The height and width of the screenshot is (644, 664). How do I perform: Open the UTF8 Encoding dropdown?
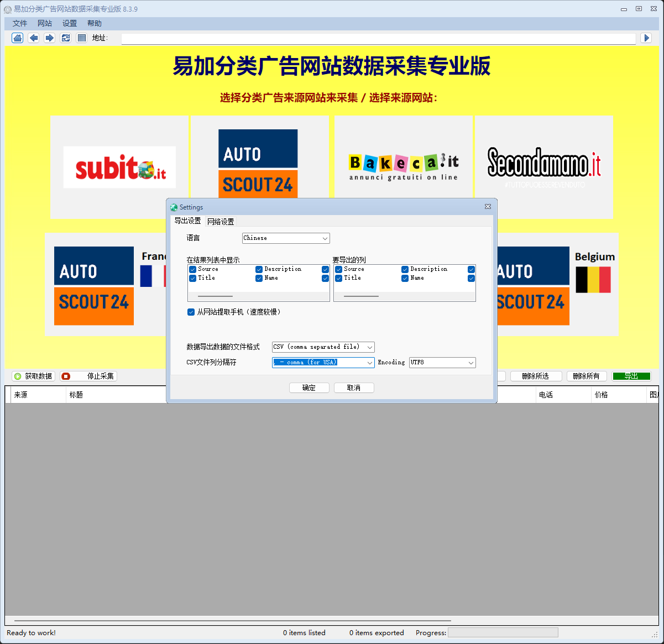tap(442, 363)
